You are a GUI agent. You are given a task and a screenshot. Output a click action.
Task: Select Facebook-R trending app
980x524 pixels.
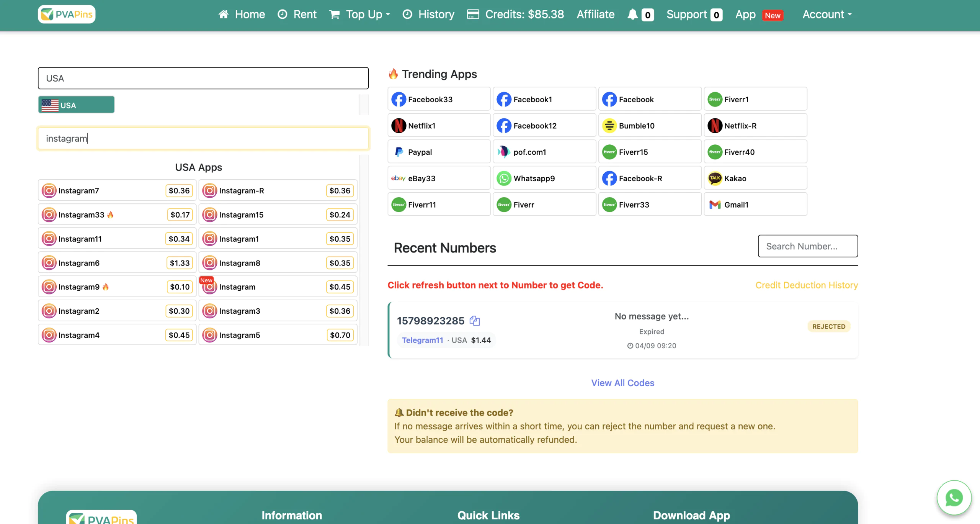pyautogui.click(x=650, y=178)
